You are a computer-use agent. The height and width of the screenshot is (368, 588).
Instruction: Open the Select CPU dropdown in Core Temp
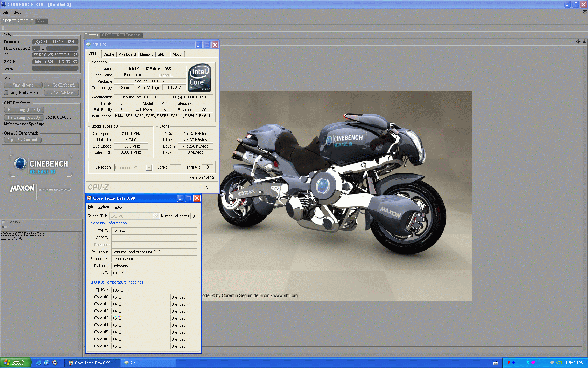(156, 216)
